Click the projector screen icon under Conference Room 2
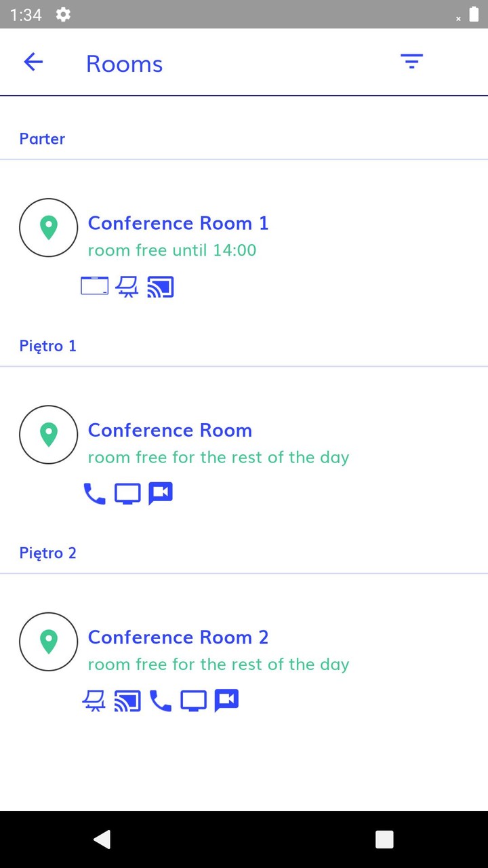488x868 pixels. click(94, 701)
